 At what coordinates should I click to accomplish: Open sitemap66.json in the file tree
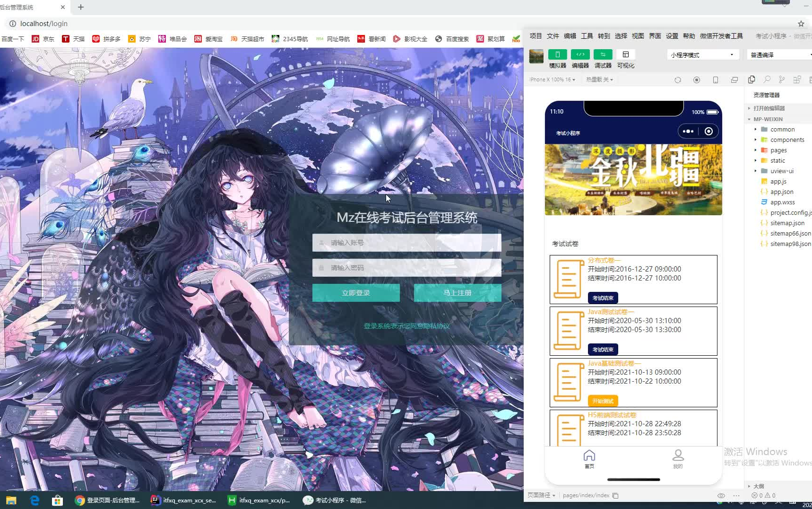click(790, 233)
